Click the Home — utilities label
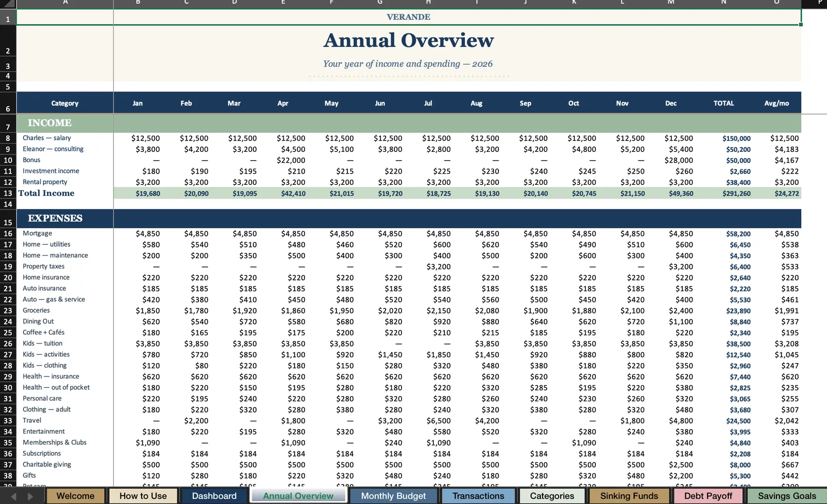Image resolution: width=827 pixels, height=504 pixels. coord(47,244)
